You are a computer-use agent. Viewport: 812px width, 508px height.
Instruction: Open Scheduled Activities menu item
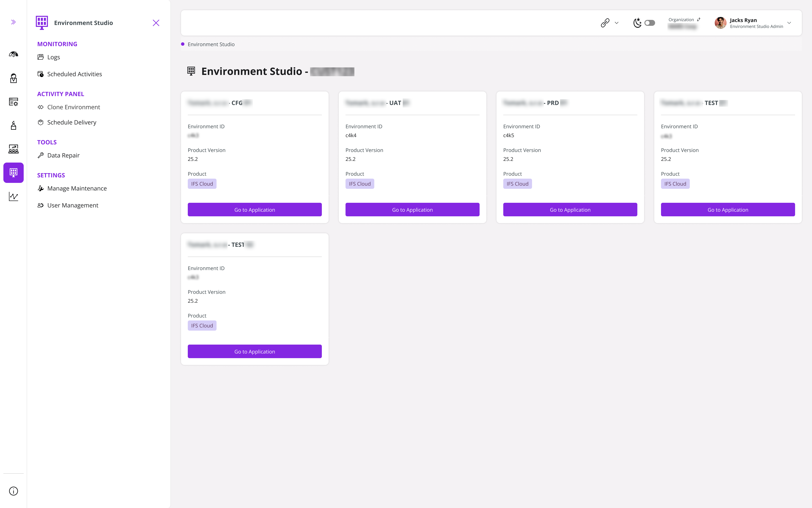coord(74,74)
